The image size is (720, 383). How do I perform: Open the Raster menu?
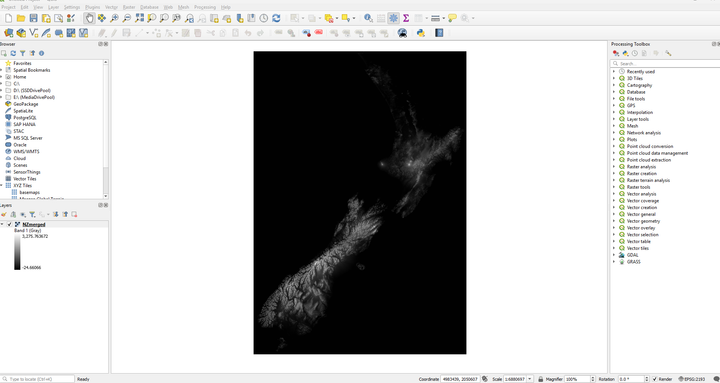129,7
